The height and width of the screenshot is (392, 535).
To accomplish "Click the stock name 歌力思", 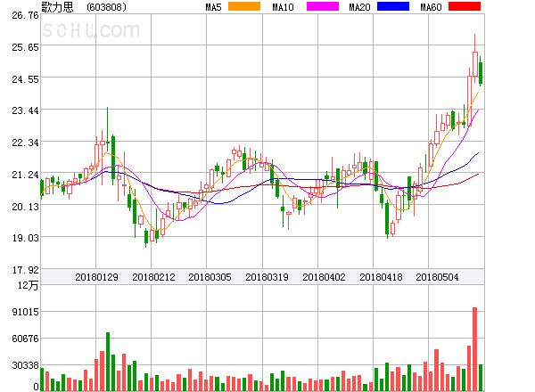I will pos(57,7).
